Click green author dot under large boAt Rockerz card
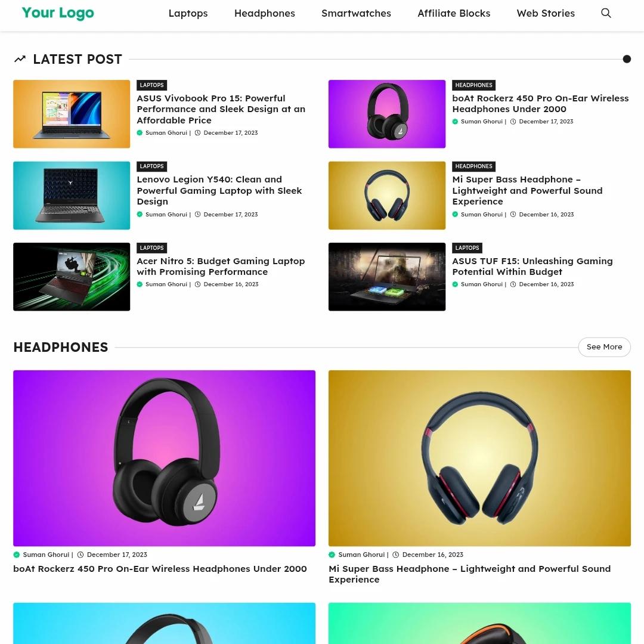The image size is (644, 644). 17,555
